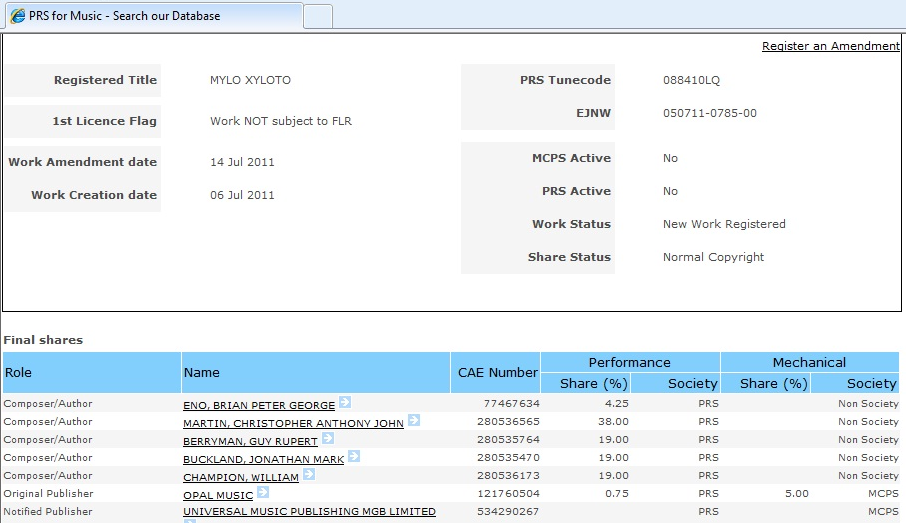This screenshot has width=906, height=523.
Task: Follow the OPAL MUSIC publisher link
Action: click(x=218, y=495)
